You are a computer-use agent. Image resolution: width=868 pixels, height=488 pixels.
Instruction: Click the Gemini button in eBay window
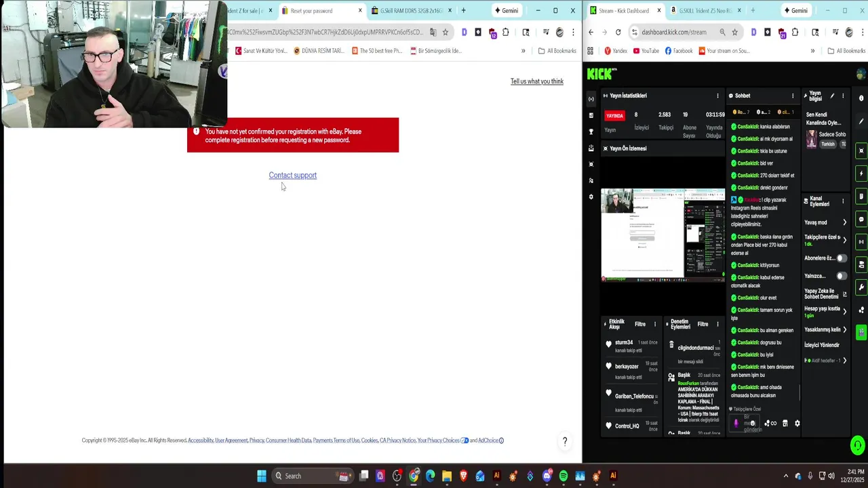507,10
